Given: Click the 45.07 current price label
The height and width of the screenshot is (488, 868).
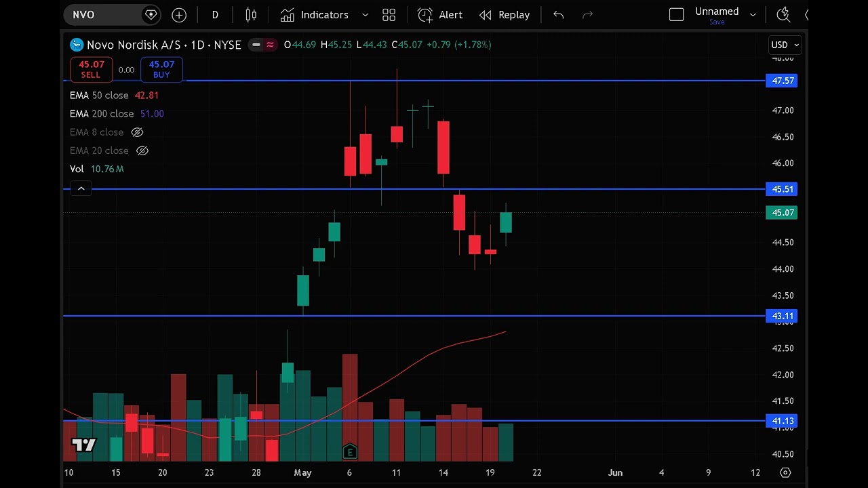Looking at the screenshot, I should (x=783, y=213).
